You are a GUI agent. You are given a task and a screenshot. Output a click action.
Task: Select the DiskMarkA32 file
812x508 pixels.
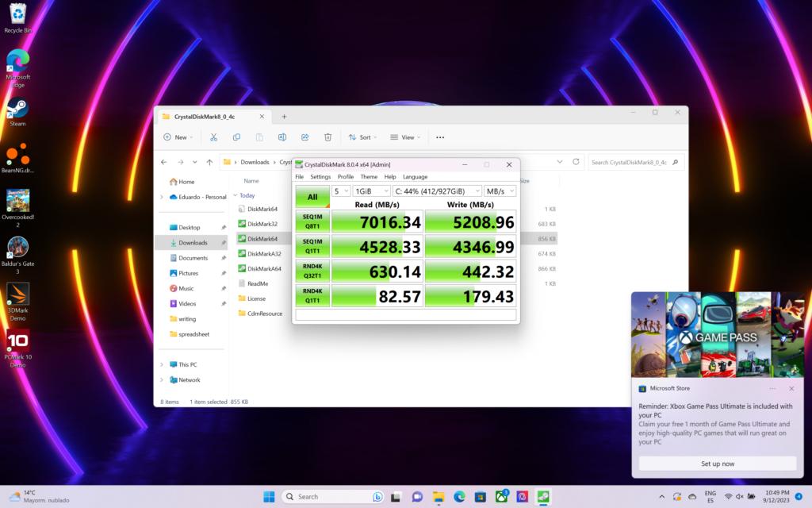click(264, 253)
